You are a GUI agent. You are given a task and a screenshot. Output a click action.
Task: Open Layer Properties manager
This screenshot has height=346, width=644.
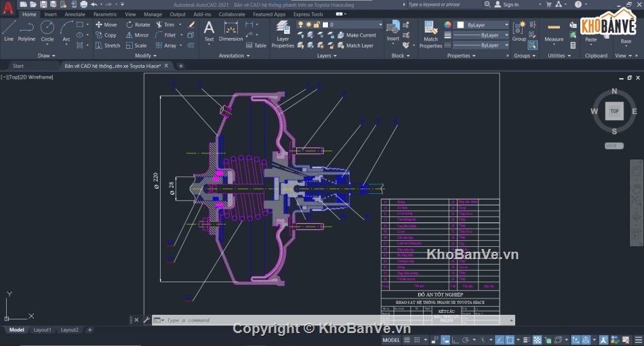[283, 34]
